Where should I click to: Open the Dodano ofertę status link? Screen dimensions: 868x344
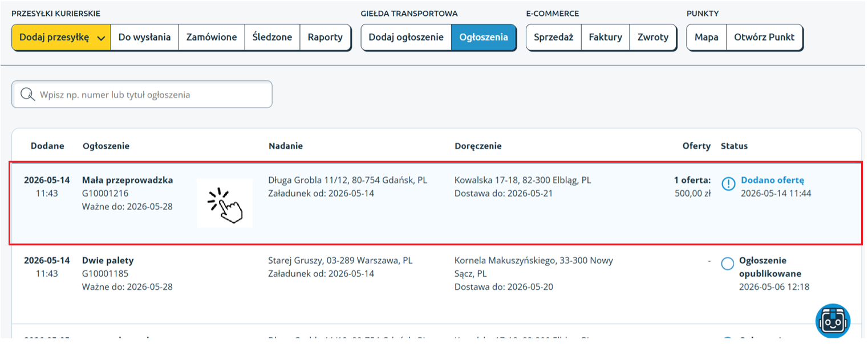[772, 180]
